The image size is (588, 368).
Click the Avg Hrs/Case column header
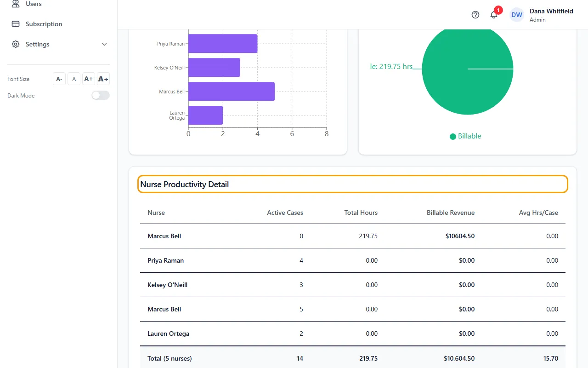click(x=538, y=213)
